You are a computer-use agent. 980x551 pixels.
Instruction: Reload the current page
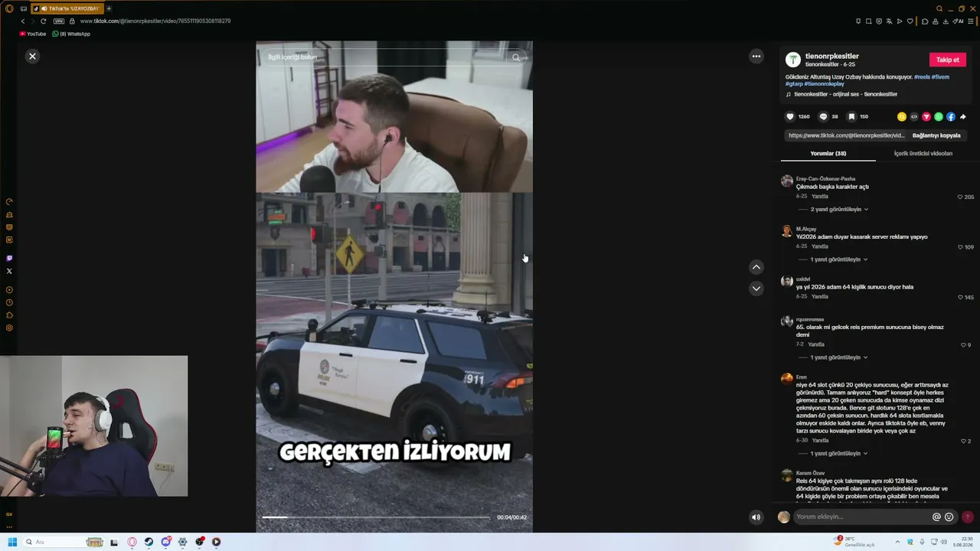tap(44, 21)
